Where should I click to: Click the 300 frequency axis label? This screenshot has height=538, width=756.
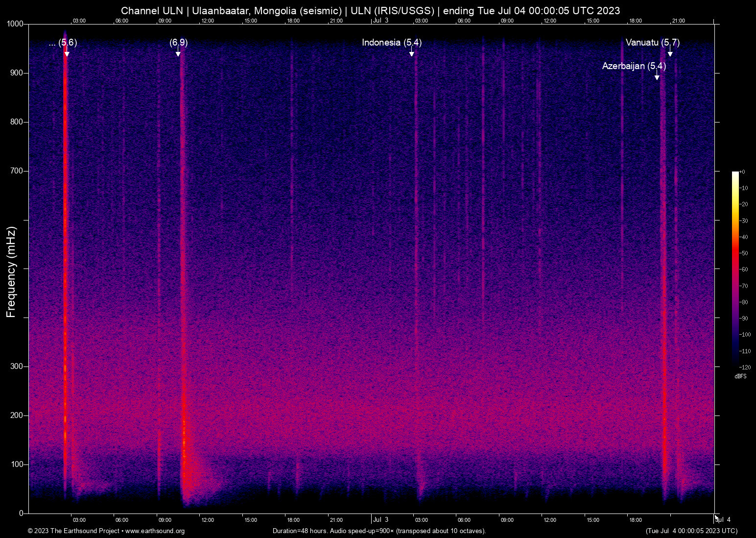click(x=17, y=367)
